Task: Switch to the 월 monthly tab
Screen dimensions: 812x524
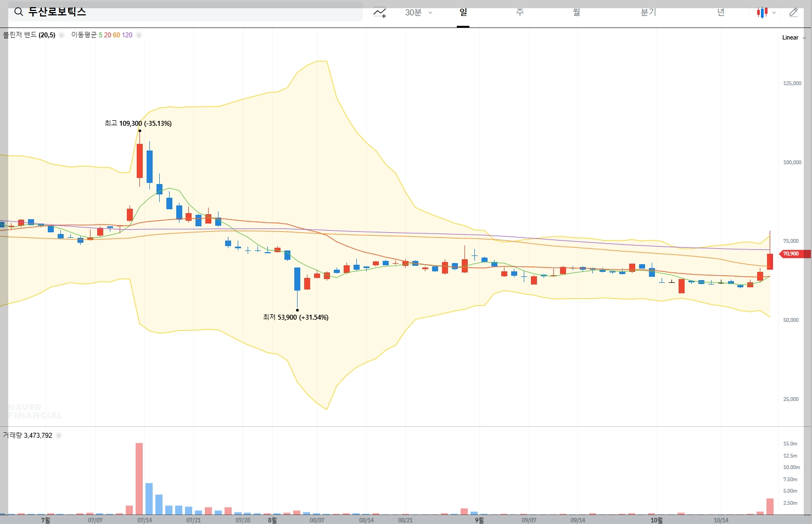Action: coord(576,12)
